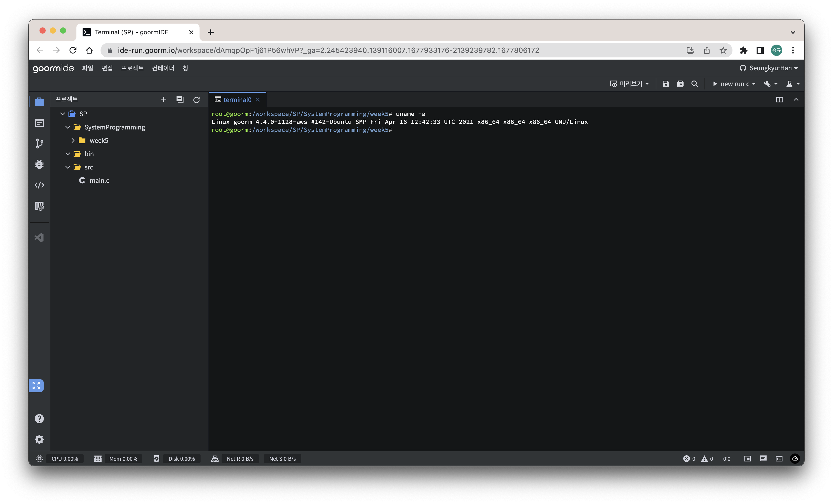Click the search magnifier toolbar icon

pyautogui.click(x=695, y=84)
